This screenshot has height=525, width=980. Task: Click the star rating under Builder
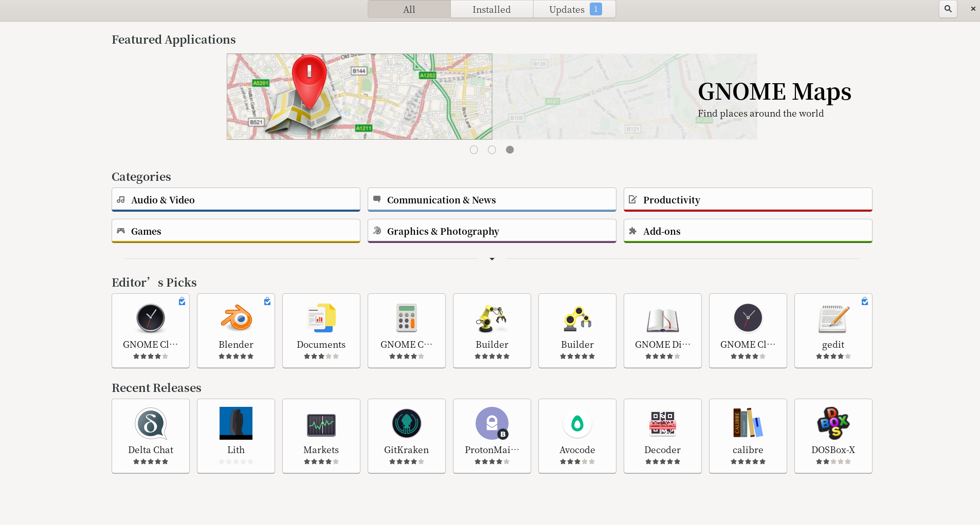click(x=492, y=357)
